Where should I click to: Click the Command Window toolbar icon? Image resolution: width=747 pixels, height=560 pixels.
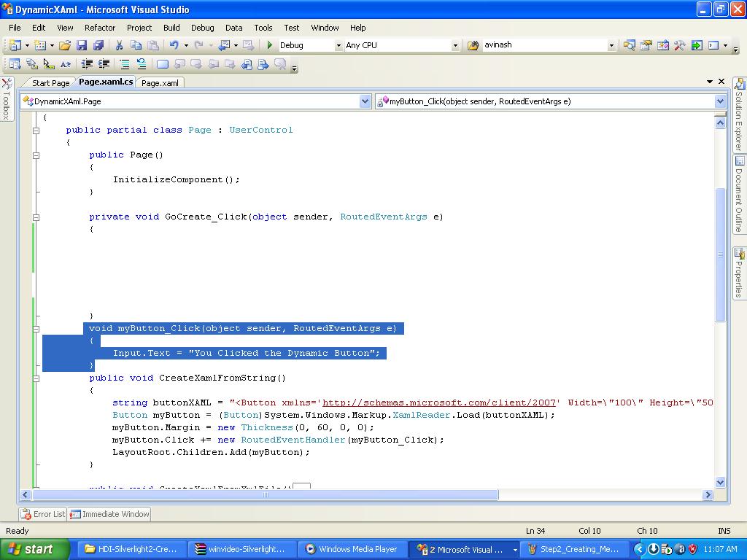[x=713, y=45]
